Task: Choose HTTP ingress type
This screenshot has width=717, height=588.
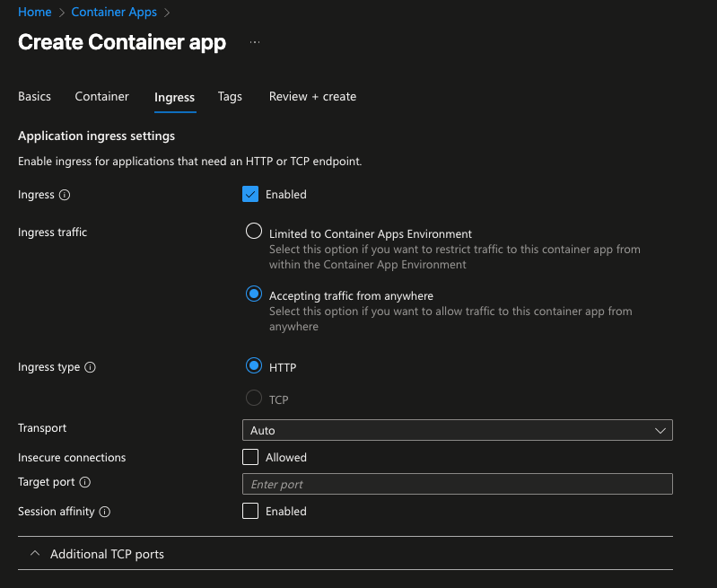Action: click(x=254, y=366)
